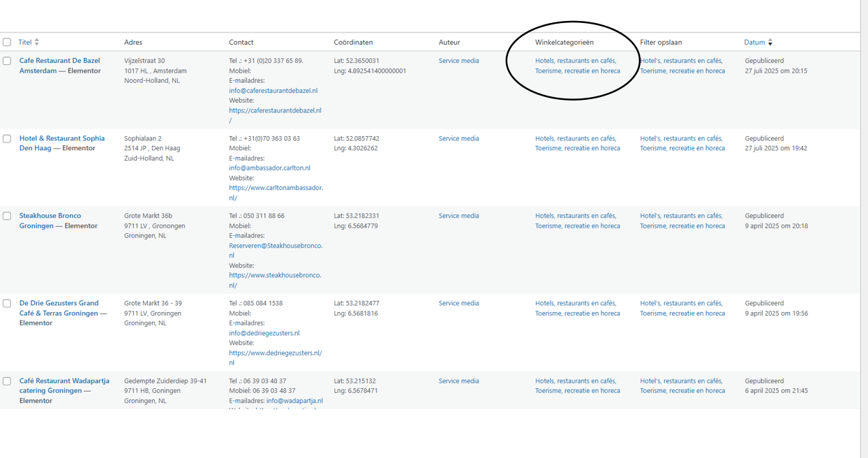Open Winkelcategorie Hotels, restaurants en cafés, Sophia row

576,138
